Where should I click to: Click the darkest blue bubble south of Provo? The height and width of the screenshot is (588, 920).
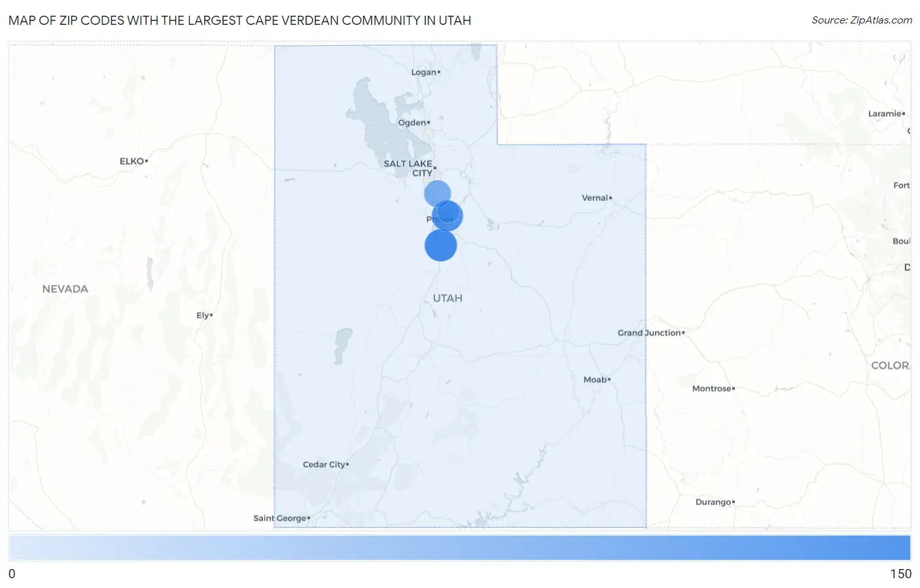440,246
